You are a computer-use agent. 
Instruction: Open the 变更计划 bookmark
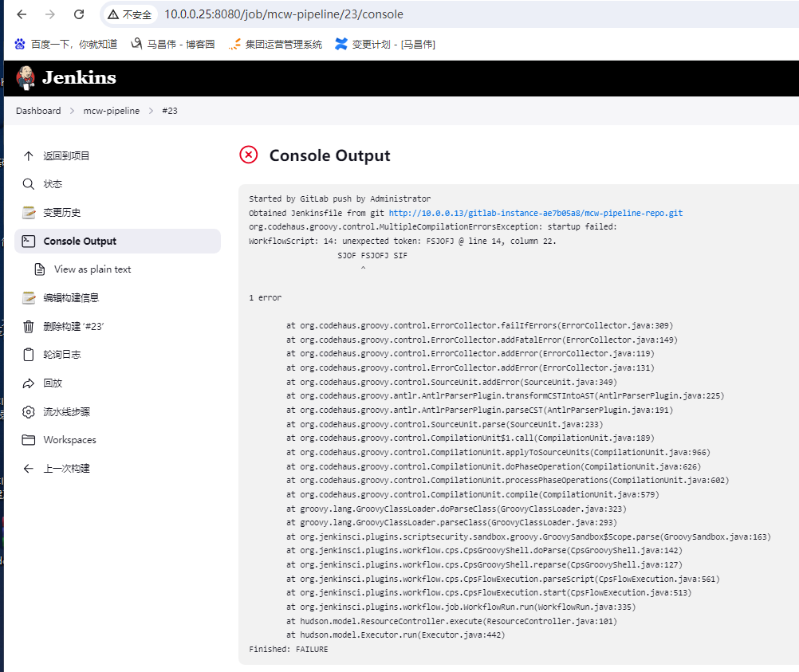point(393,45)
